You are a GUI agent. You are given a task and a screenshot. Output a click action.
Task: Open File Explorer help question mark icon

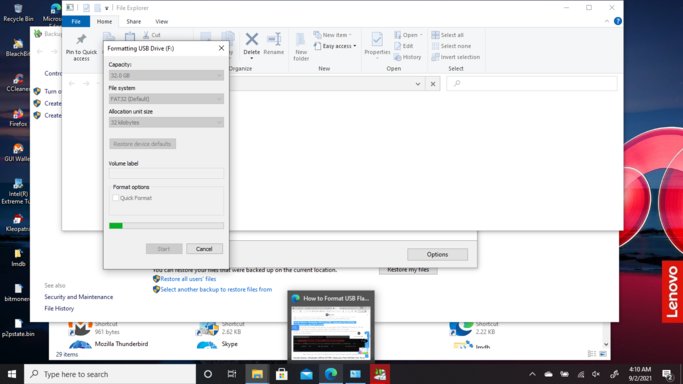(x=618, y=21)
